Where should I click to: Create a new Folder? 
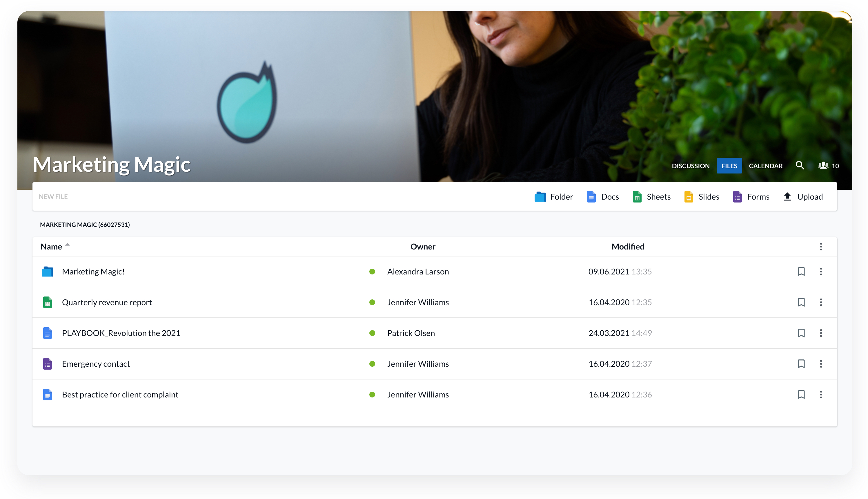(x=553, y=197)
